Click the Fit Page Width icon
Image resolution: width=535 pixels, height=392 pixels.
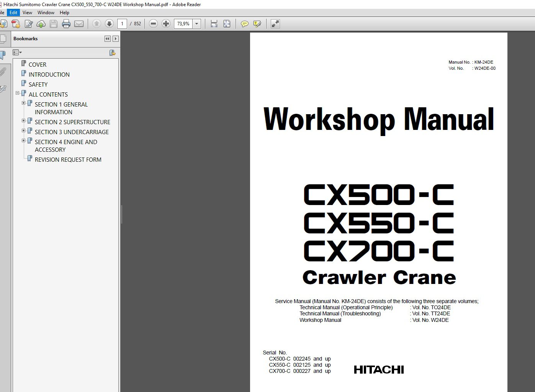[x=213, y=24]
